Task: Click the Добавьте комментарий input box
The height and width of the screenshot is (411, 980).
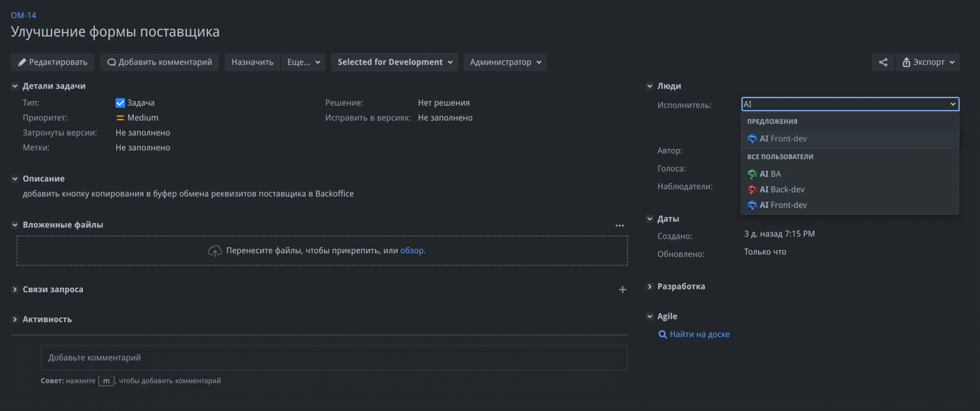Action: click(334, 358)
